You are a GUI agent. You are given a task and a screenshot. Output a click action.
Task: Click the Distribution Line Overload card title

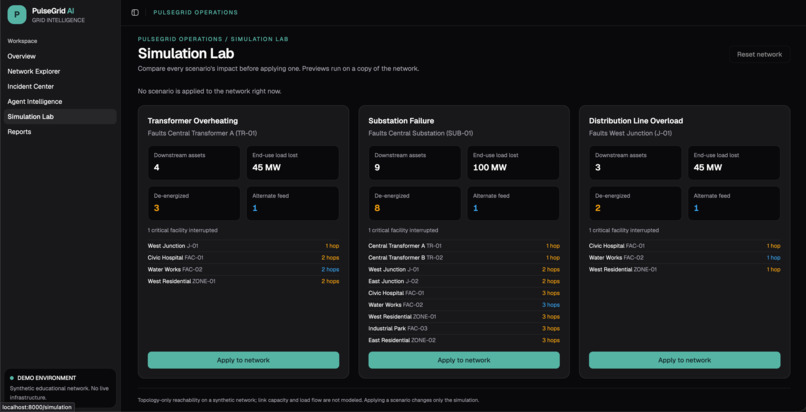point(635,121)
